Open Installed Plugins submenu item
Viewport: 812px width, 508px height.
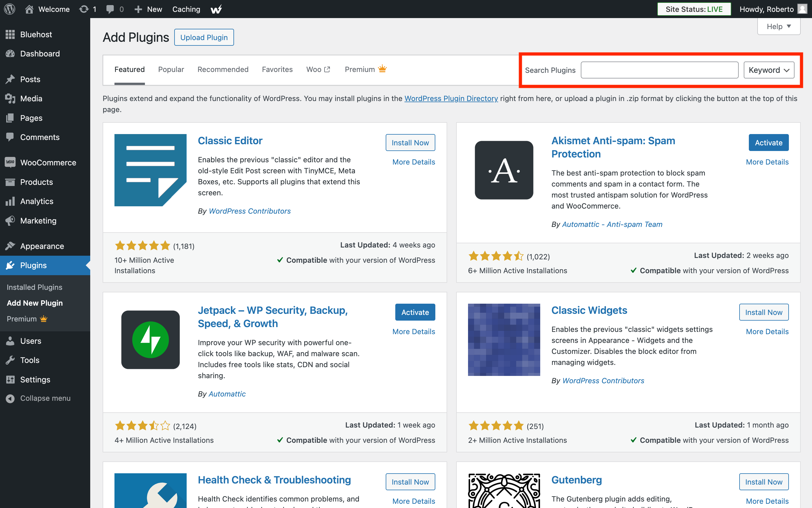[35, 287]
